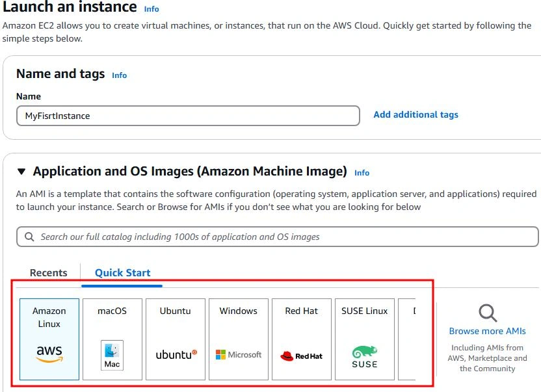Open Info link beside Launch an instance

tap(152, 9)
